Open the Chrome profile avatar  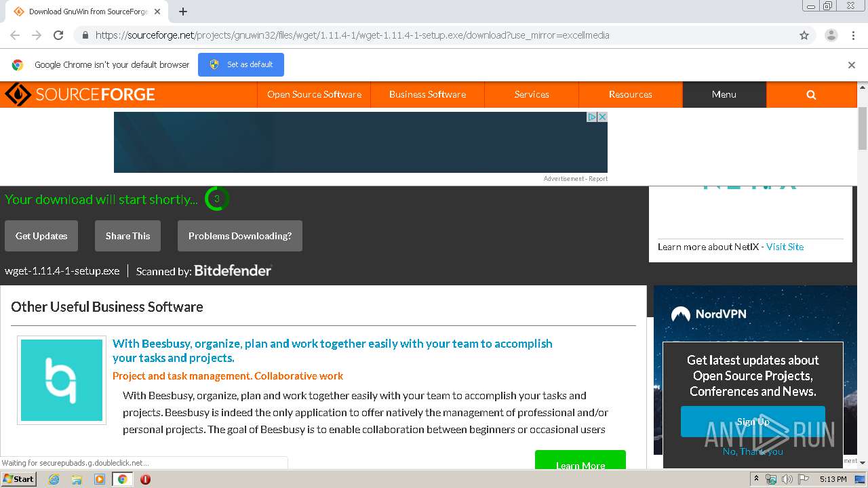click(x=831, y=35)
